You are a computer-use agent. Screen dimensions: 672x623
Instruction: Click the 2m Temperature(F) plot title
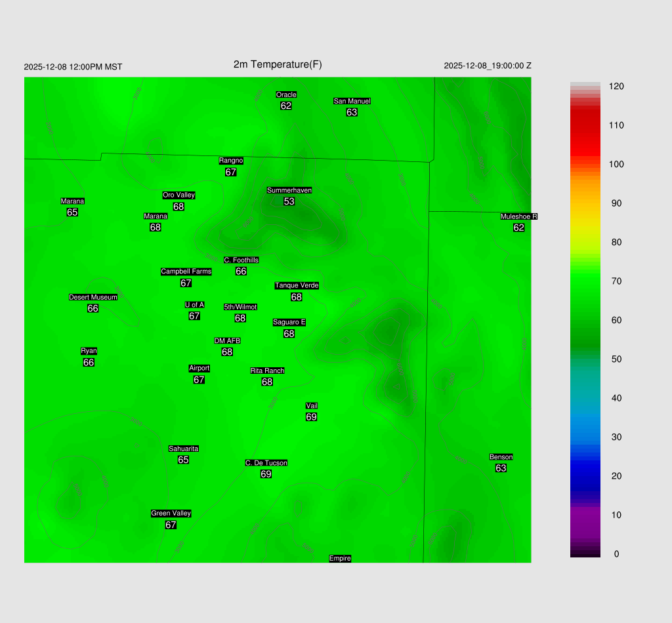(x=278, y=64)
